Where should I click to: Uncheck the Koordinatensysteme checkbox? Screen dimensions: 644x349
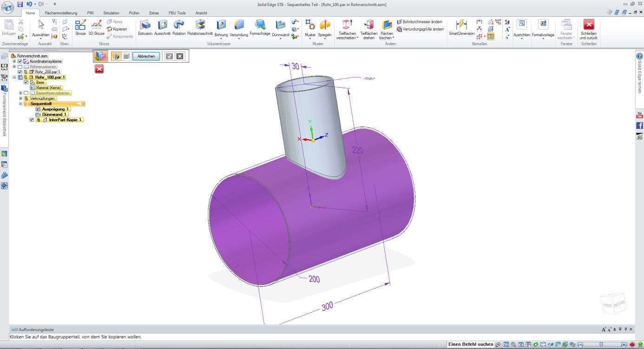click(x=20, y=61)
